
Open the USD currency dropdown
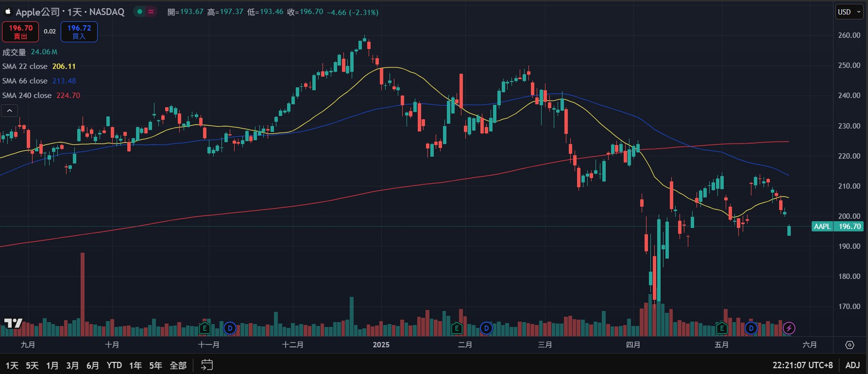point(849,12)
